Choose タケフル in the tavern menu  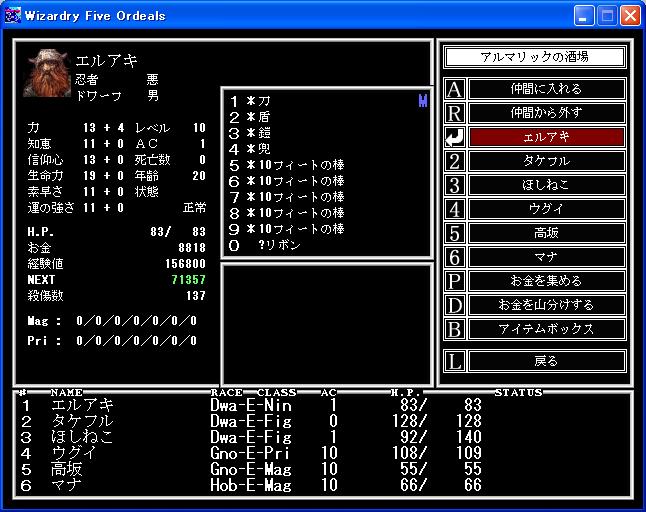tap(547, 161)
